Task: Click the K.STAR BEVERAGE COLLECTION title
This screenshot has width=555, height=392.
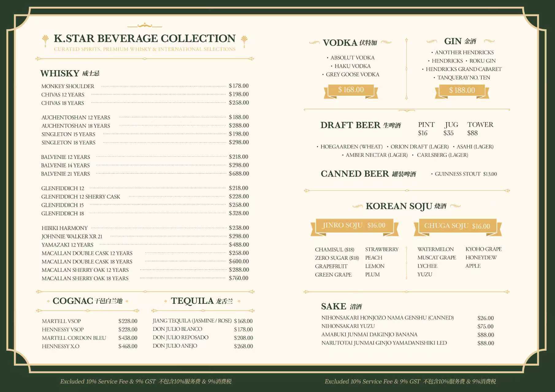Action: [x=144, y=39]
